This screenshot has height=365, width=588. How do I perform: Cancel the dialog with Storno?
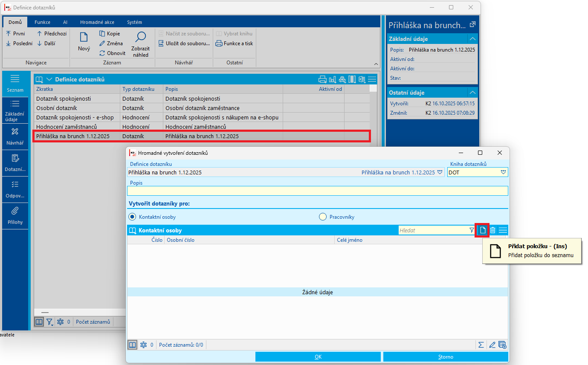coord(446,357)
